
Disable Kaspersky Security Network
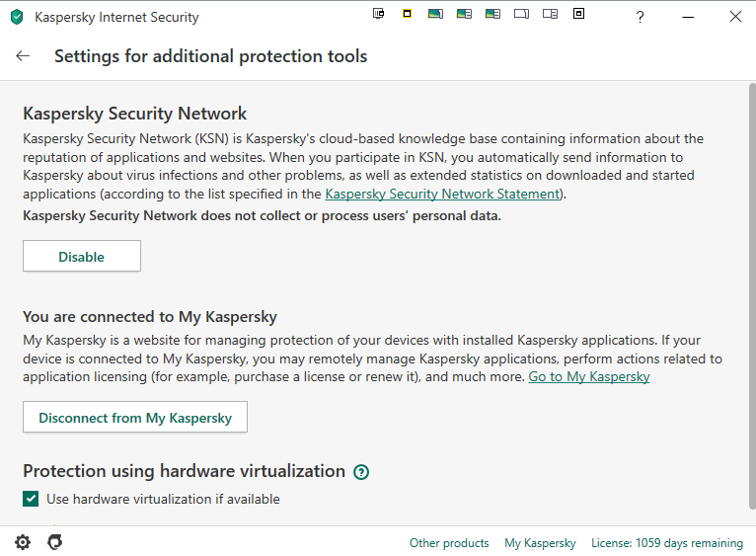tap(82, 257)
